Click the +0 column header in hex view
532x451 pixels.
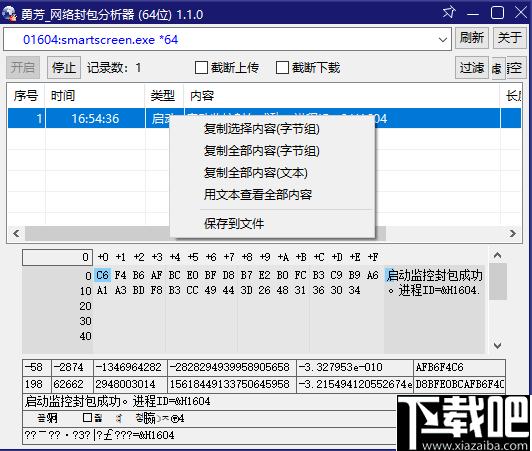(103, 257)
